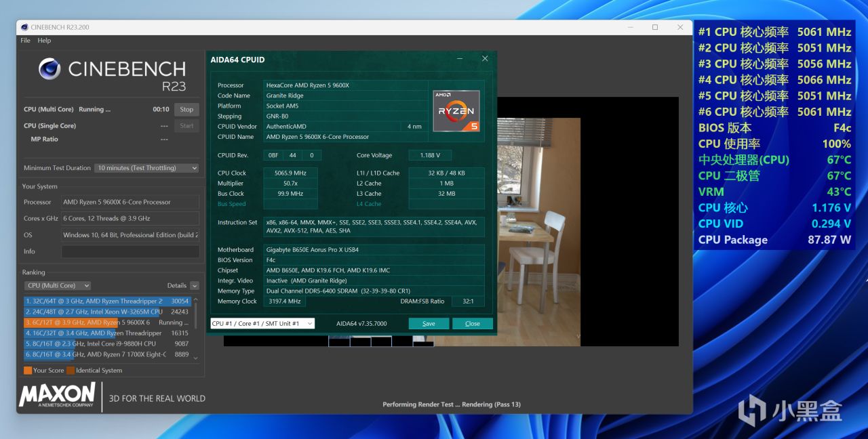Click the Cinebench title bar app icon
The height and width of the screenshot is (439, 868).
[24, 27]
